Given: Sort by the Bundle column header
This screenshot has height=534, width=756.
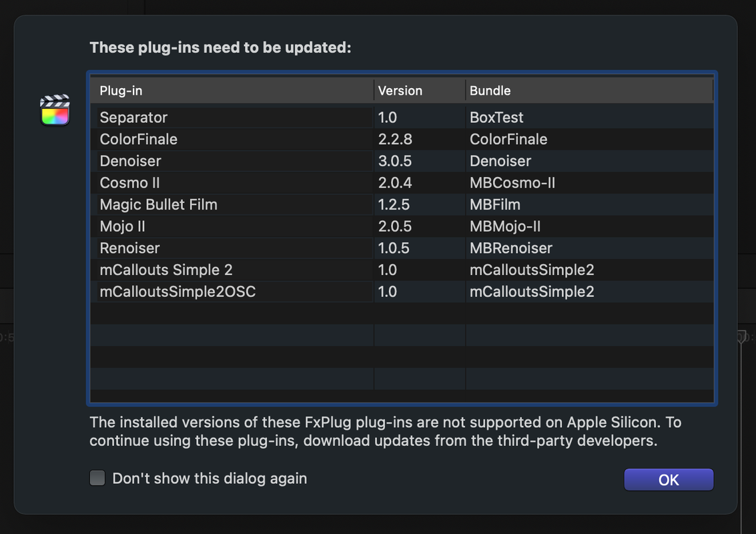Looking at the screenshot, I should 589,91.
